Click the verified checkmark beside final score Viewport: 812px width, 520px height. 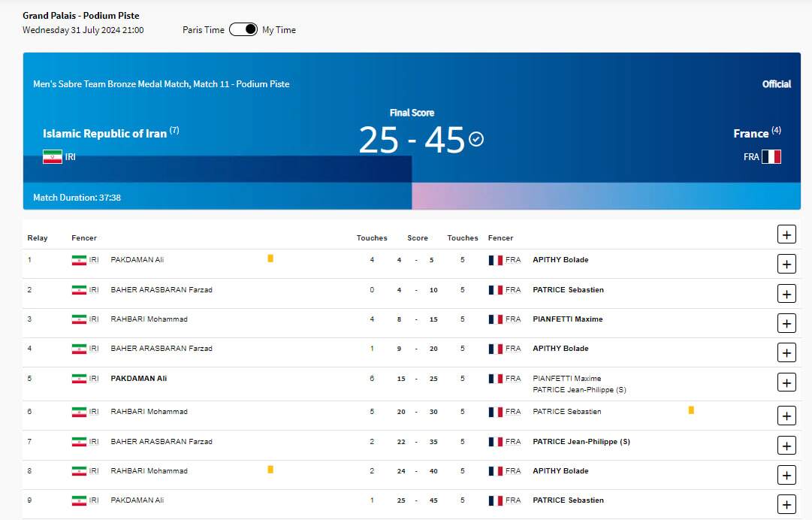coord(476,139)
